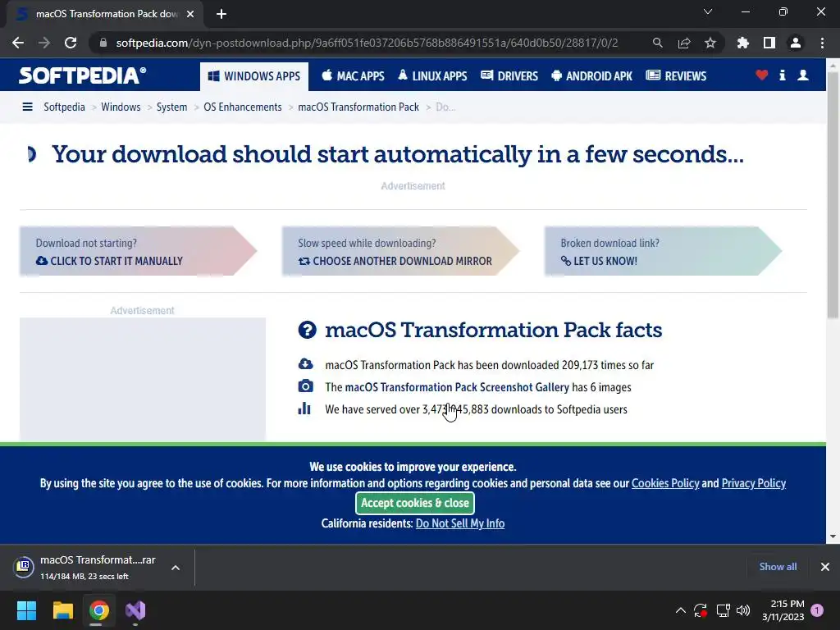Open the Cookies Policy link
Viewport: 840px width, 630px height.
(x=665, y=483)
